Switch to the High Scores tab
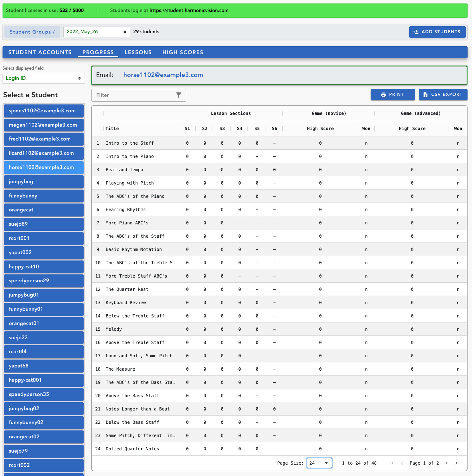The width and height of the screenshot is (472, 476). pos(183,52)
